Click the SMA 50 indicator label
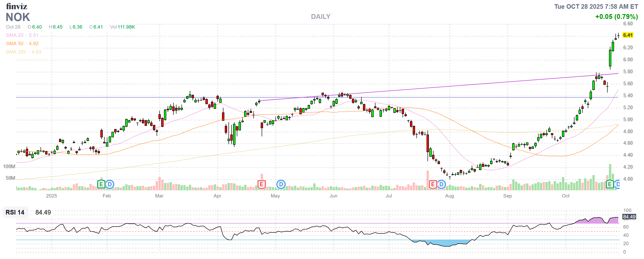The image size is (644, 259). click(x=15, y=44)
